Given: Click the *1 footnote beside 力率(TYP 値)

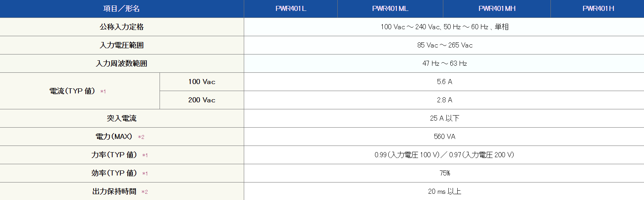Looking at the screenshot, I should coord(145,155).
